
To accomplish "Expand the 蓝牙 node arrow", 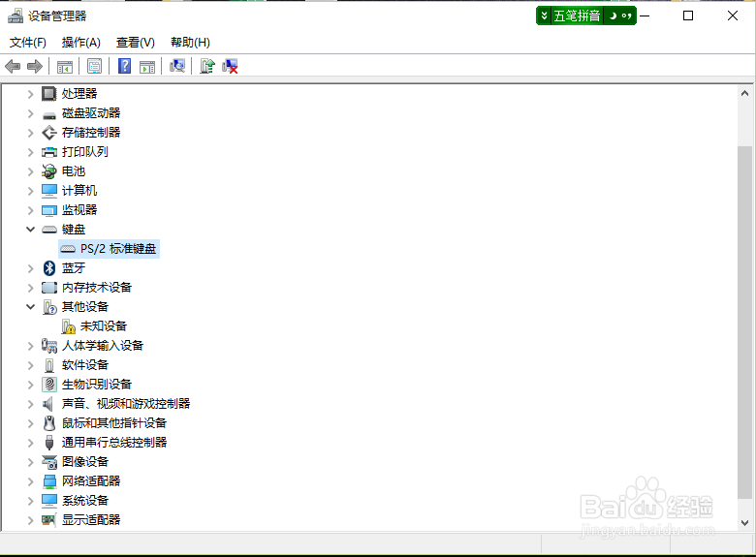I will click(x=30, y=268).
